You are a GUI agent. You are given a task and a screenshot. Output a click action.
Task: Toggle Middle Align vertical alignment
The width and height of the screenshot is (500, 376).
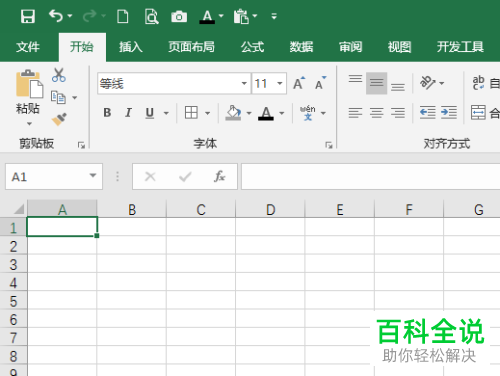point(376,83)
